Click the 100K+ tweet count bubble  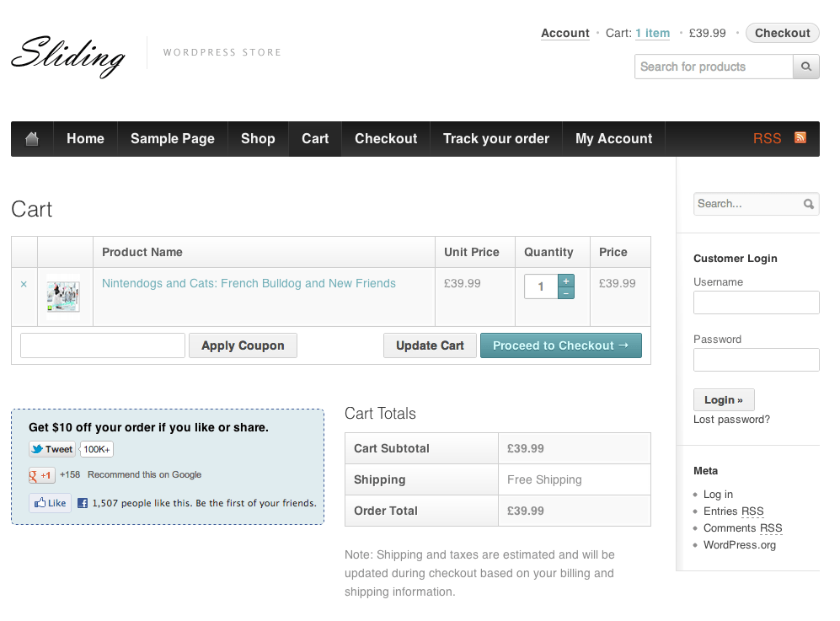(96, 449)
